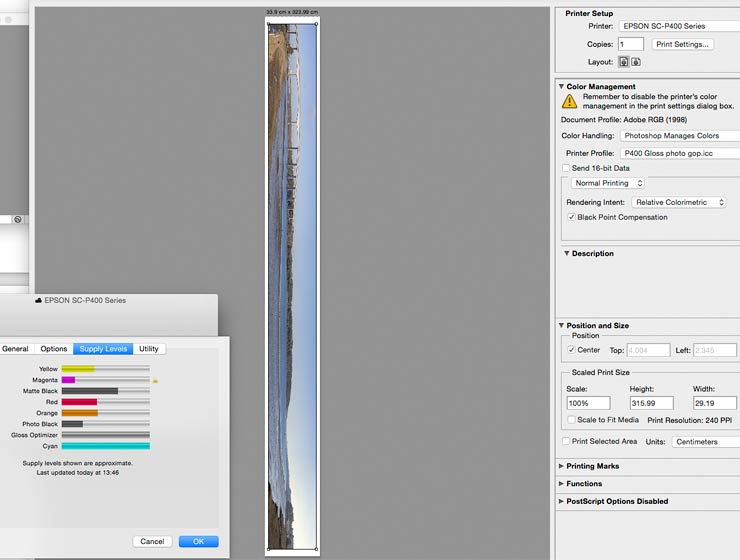The height and width of the screenshot is (560, 740).
Task: Toggle Black Point Compensation checkbox
Action: point(572,217)
